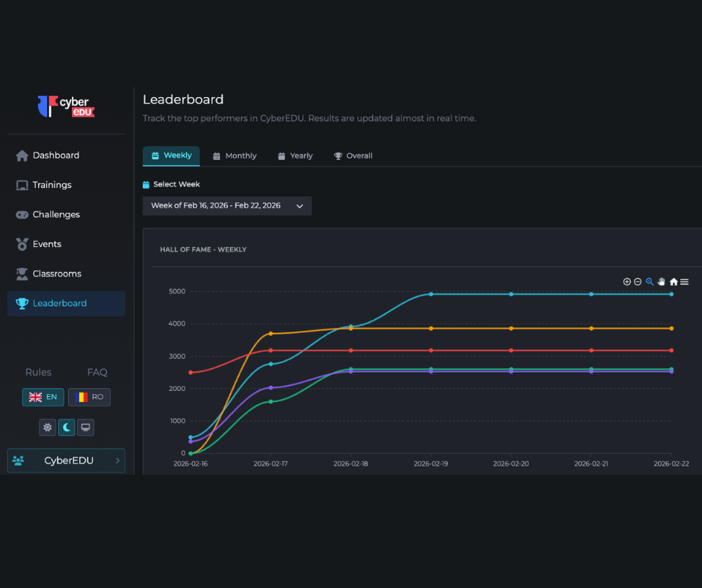Click the Classrooms graduate icon

(22, 274)
